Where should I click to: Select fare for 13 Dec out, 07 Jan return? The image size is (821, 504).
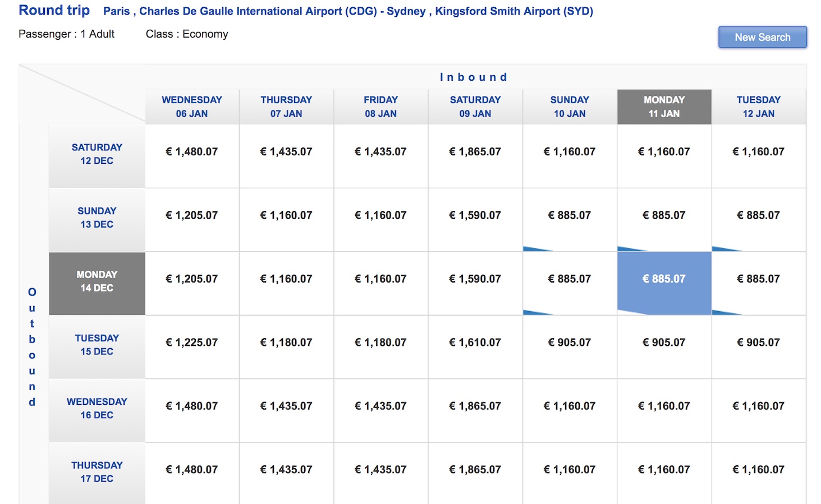[286, 220]
